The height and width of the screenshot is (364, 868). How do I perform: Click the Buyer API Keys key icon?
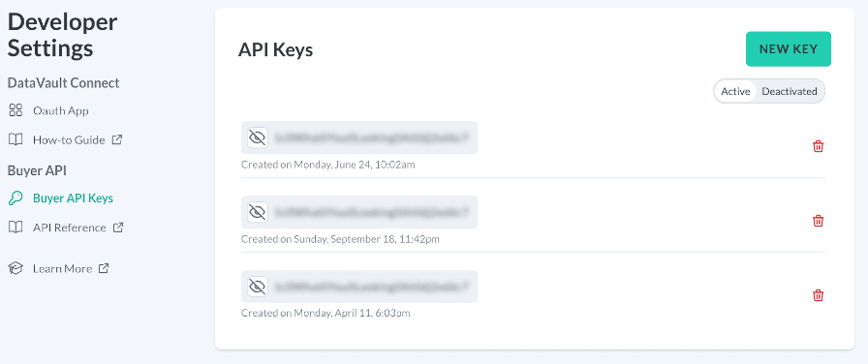click(x=15, y=198)
